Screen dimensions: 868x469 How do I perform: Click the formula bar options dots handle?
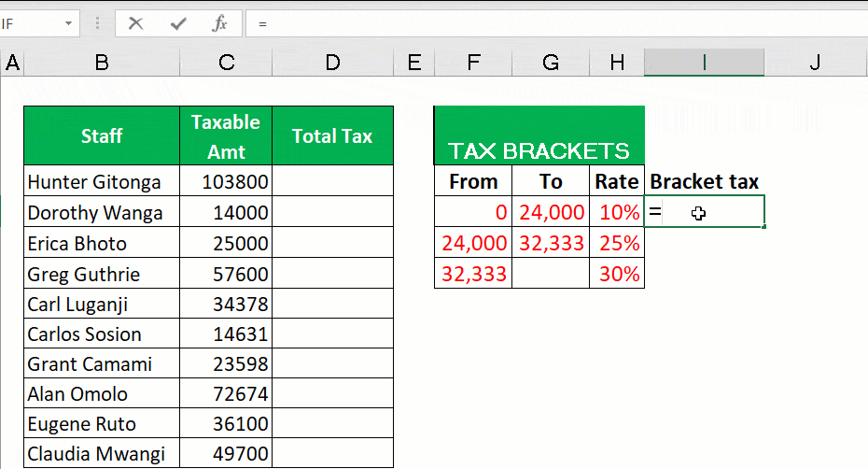97,23
